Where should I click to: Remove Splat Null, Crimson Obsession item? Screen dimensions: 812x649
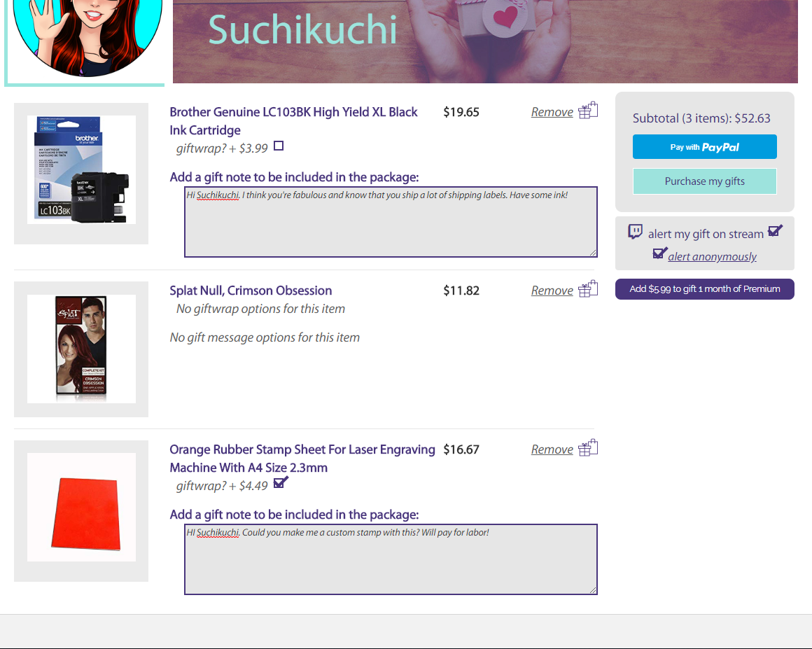click(552, 291)
